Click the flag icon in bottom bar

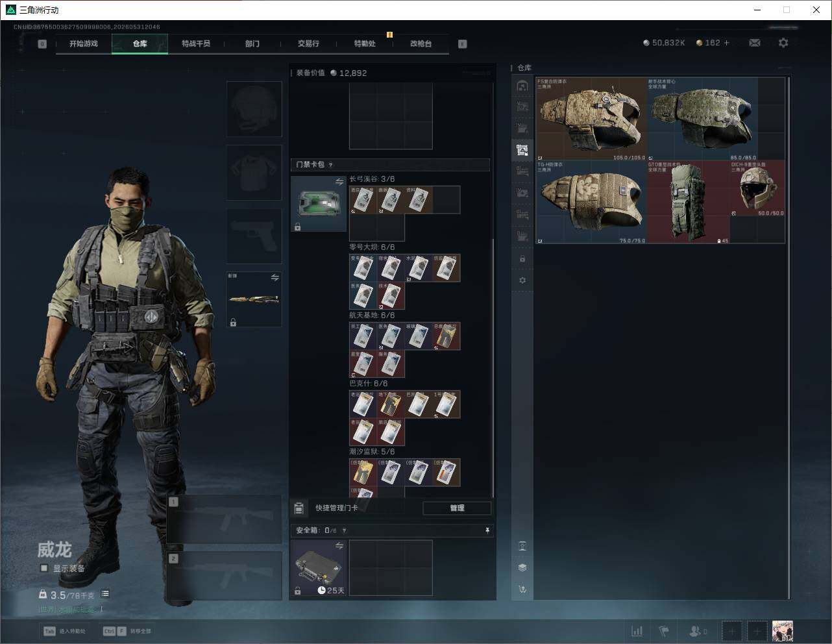click(x=664, y=631)
